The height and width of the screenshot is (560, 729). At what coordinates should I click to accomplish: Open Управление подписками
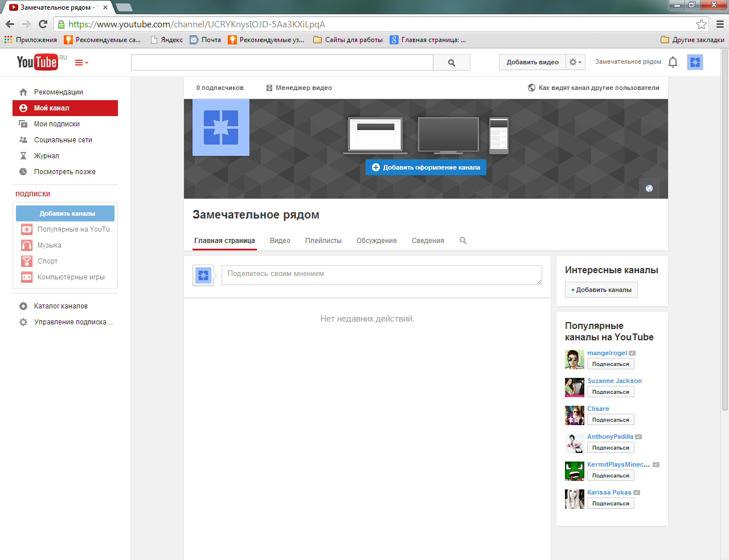(x=65, y=322)
